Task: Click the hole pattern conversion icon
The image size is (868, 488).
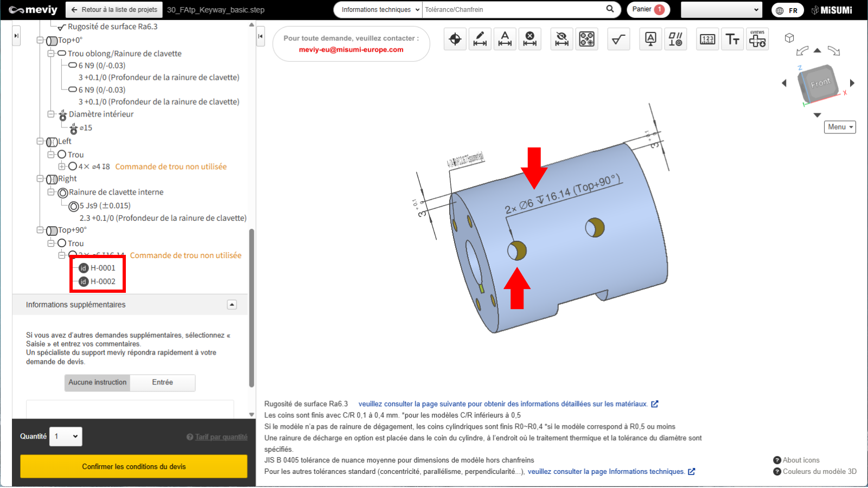Action: coord(587,39)
